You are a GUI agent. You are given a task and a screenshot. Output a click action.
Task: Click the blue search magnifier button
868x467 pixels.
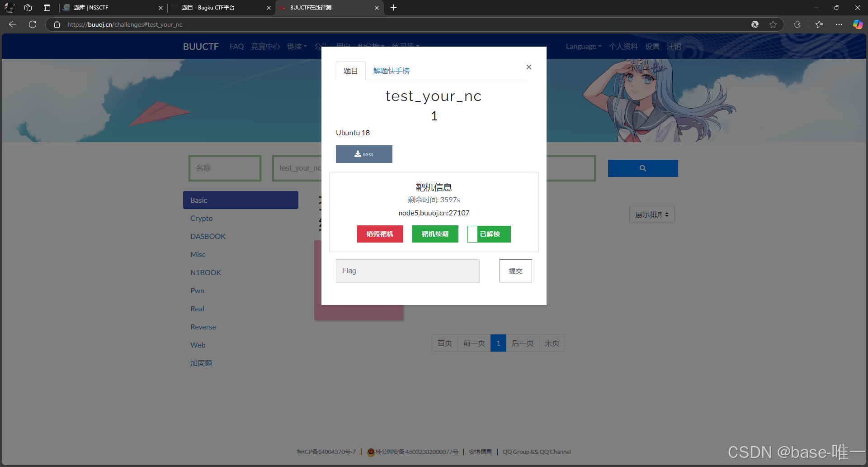[x=642, y=168]
